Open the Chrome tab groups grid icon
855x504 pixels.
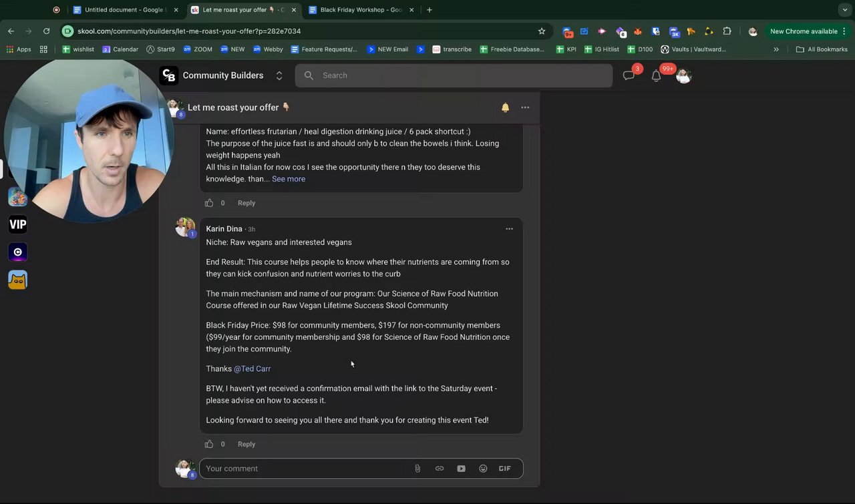(x=43, y=49)
